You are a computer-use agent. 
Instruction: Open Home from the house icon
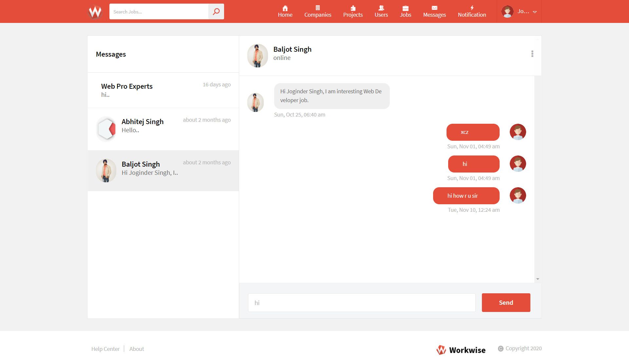[x=285, y=11]
